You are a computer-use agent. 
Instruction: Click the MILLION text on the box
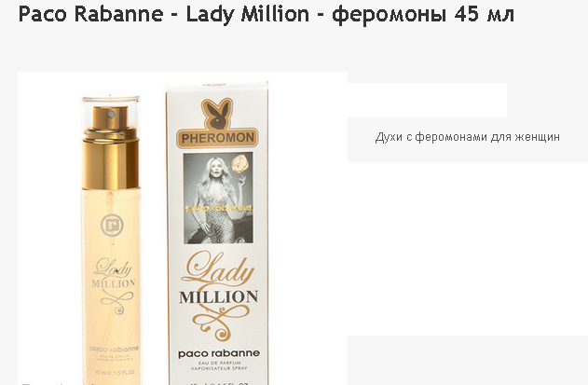219,296
